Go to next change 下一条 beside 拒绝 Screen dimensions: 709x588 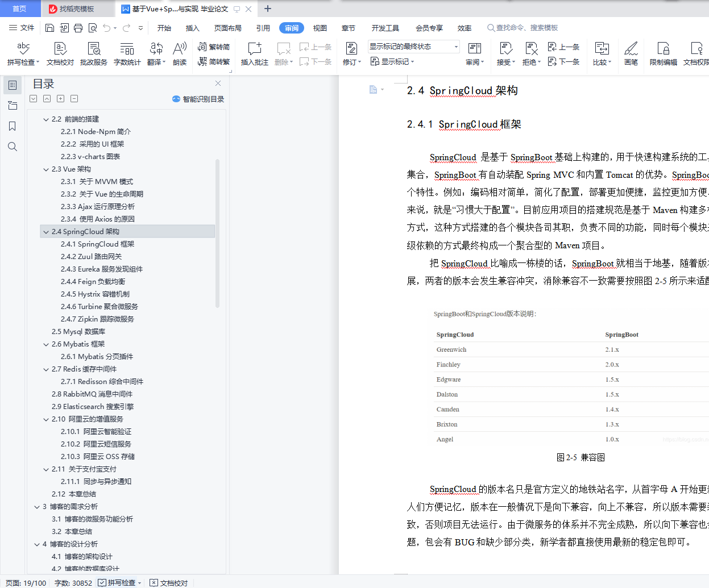tap(564, 61)
